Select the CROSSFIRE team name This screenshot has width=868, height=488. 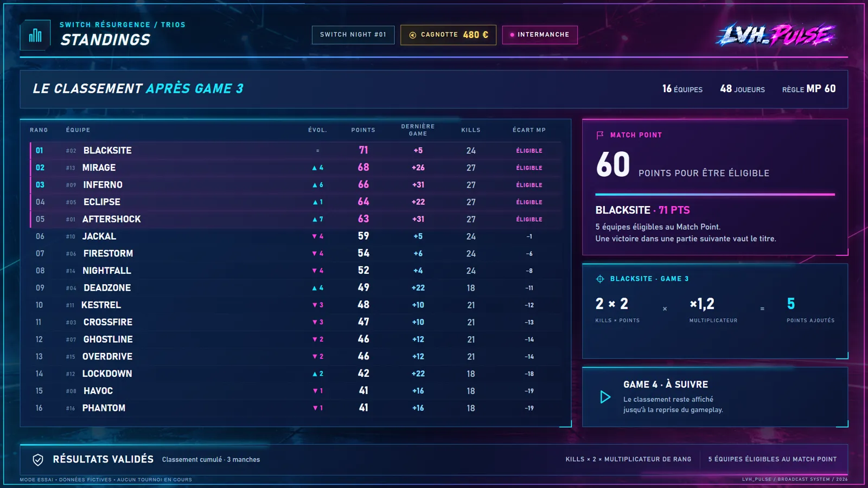[108, 322]
